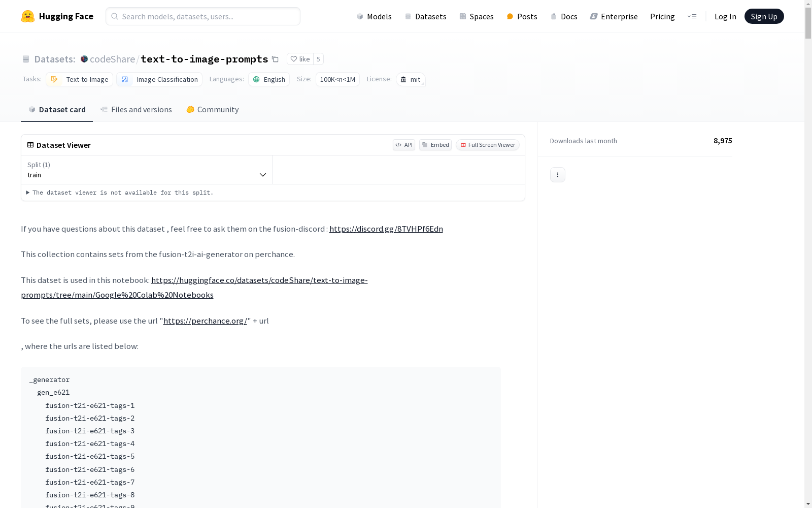This screenshot has width=812, height=508.
Task: Click the fusion-t2i-e621-tags-1 line
Action: [90, 405]
